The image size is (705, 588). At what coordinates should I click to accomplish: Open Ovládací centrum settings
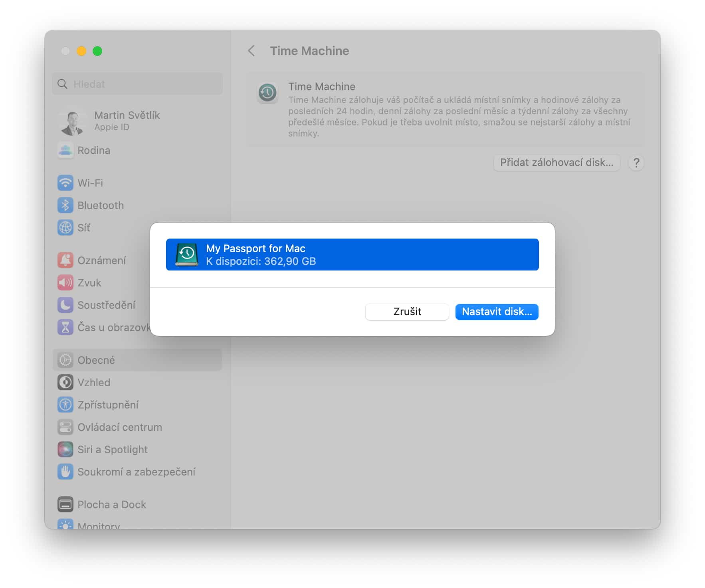(137, 427)
